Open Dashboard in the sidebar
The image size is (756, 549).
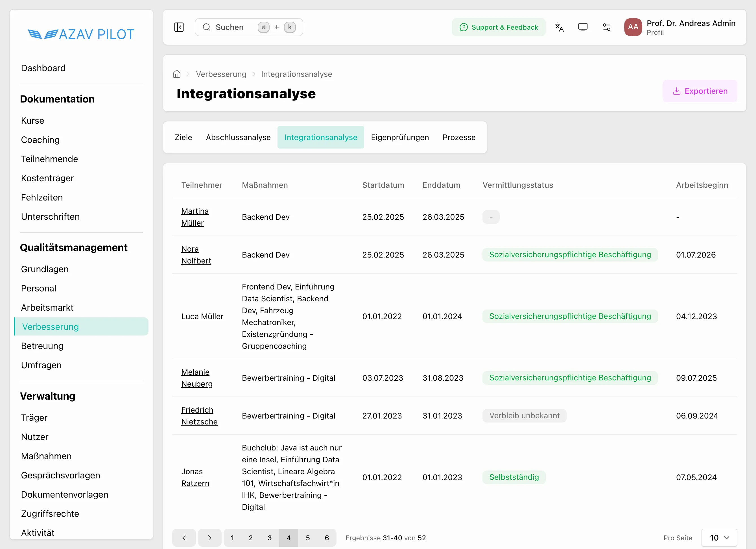pyautogui.click(x=43, y=68)
